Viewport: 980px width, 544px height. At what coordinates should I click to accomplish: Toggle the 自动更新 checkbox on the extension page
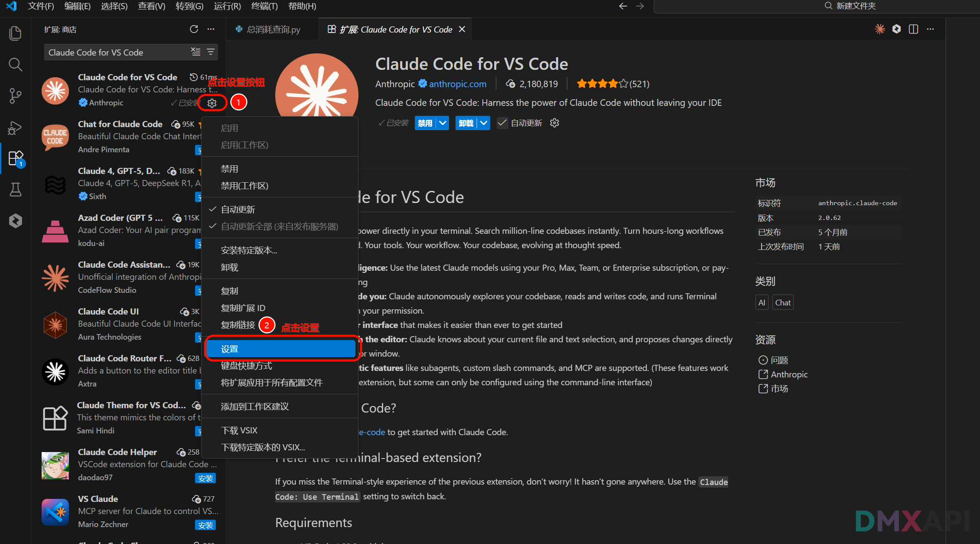pos(502,123)
